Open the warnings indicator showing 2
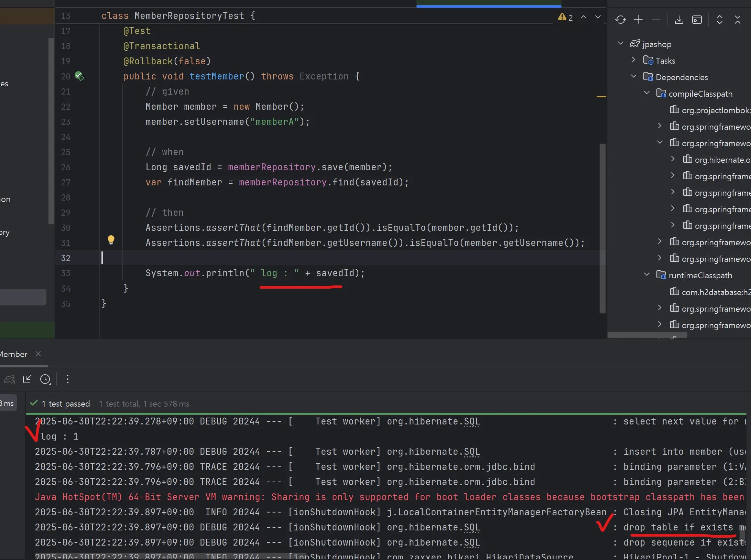 (565, 17)
